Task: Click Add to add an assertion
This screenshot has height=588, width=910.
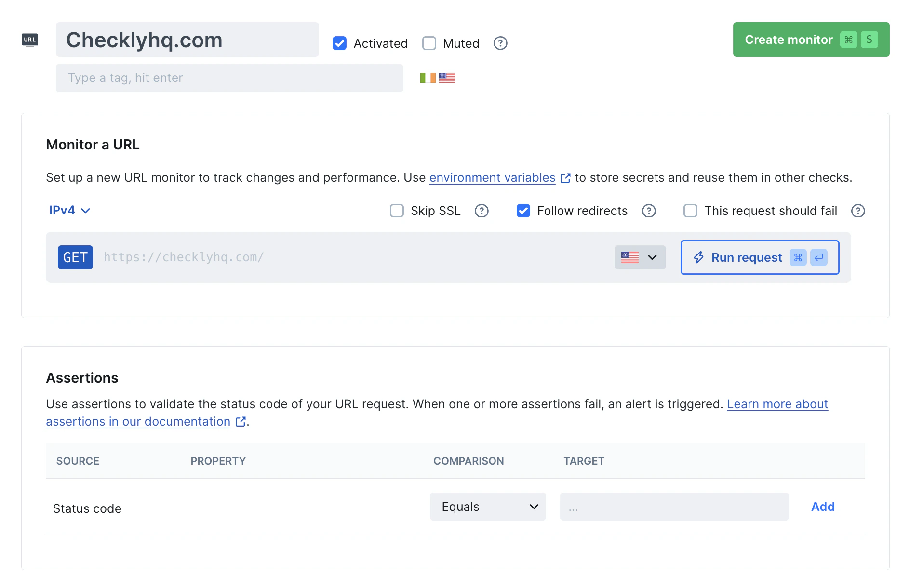Action: pos(822,507)
